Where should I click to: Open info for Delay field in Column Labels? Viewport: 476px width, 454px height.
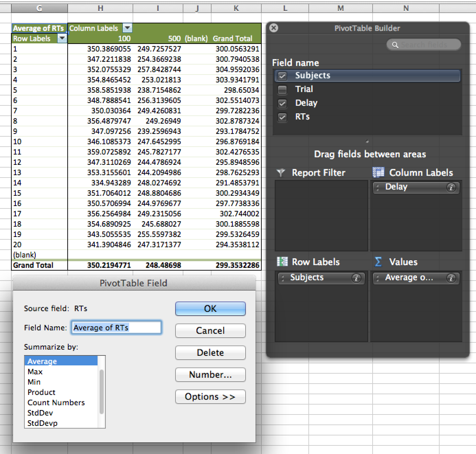point(451,188)
